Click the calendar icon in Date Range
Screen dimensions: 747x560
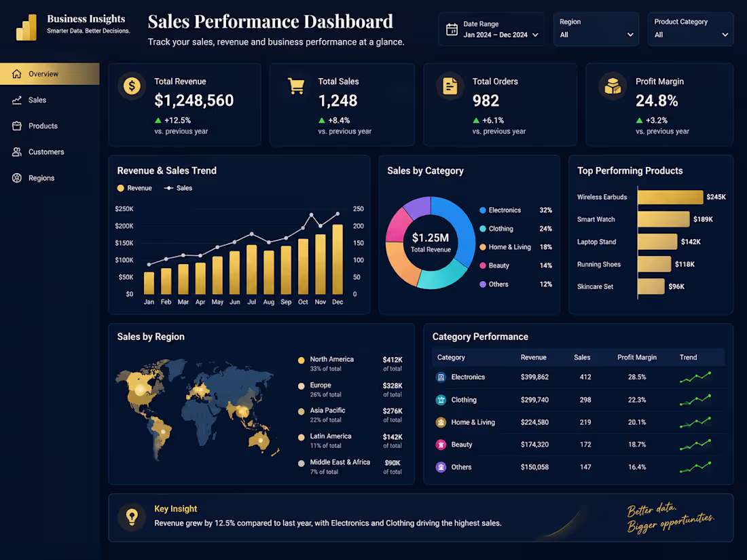[452, 29]
